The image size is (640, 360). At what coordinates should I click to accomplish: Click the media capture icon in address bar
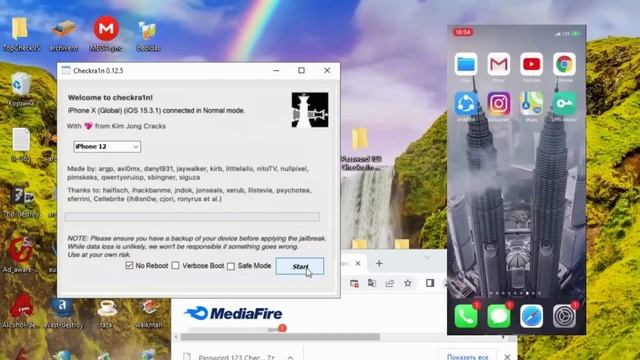coord(354,283)
